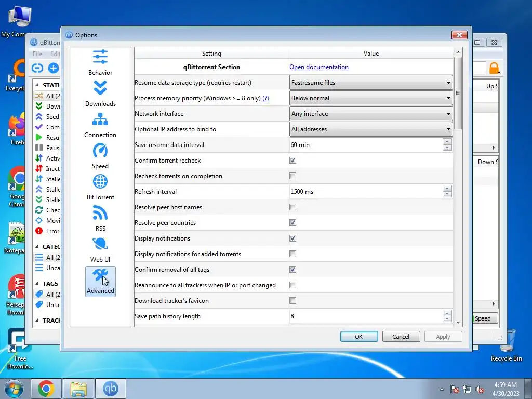Open File Explorer from the taskbar

pyautogui.click(x=78, y=389)
